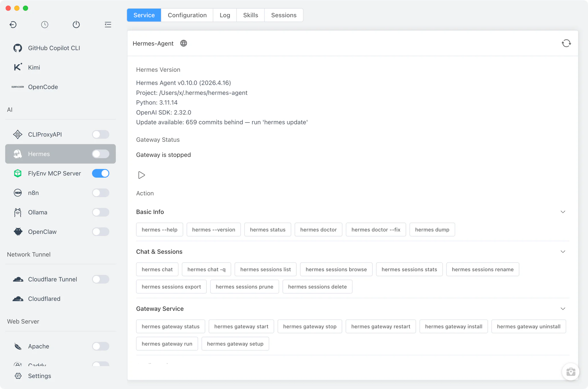
Task: Collapse sidebar with the menu fold icon
Action: point(108,25)
